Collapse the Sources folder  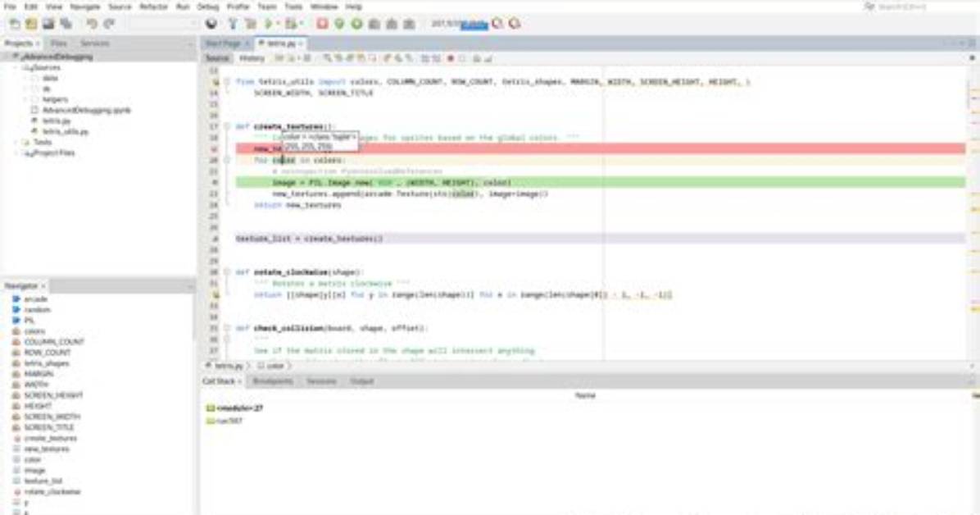16,67
